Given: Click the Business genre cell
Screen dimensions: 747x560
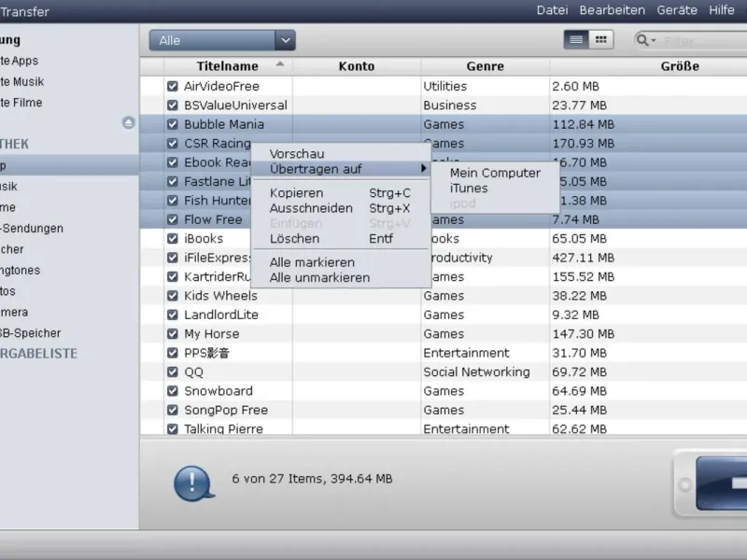Looking at the screenshot, I should pos(450,105).
